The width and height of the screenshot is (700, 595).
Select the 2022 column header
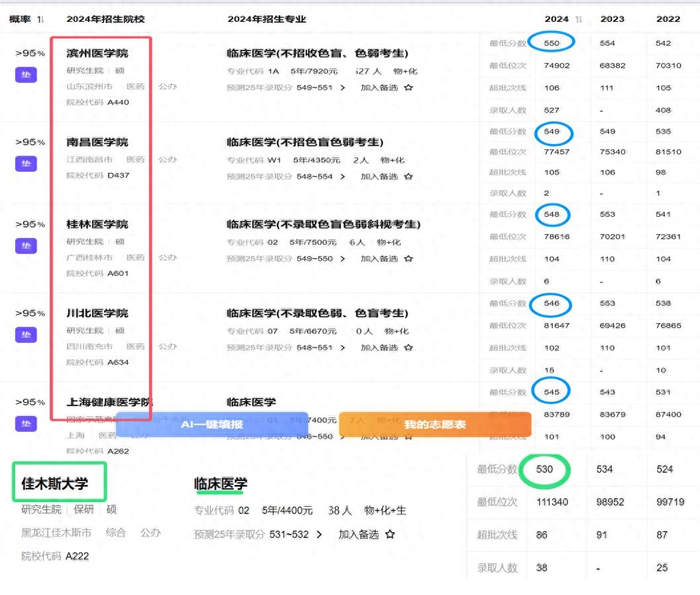(668, 19)
